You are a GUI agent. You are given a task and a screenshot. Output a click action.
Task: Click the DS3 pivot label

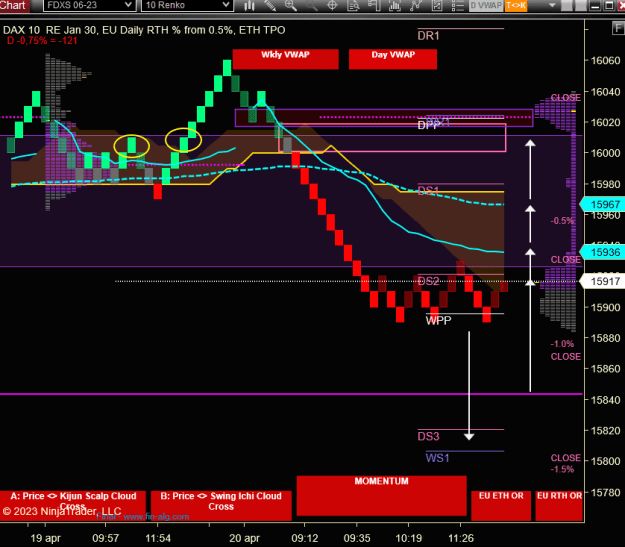[428, 436]
